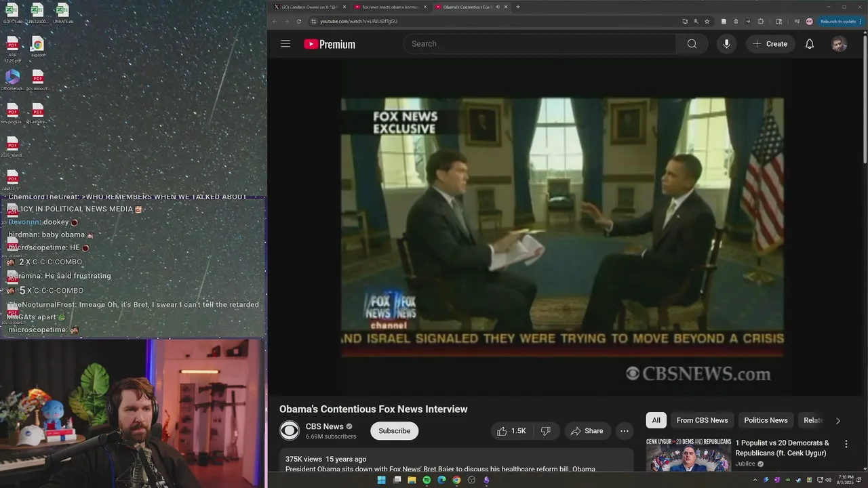This screenshot has width=868, height=488.
Task: Pause the Obama Fox News video player
Action: (562, 228)
